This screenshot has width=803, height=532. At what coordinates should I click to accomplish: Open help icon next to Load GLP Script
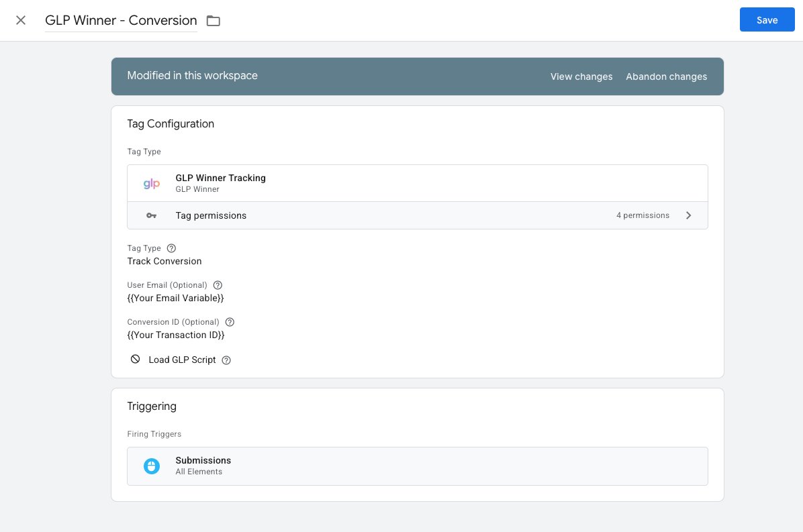coord(226,360)
